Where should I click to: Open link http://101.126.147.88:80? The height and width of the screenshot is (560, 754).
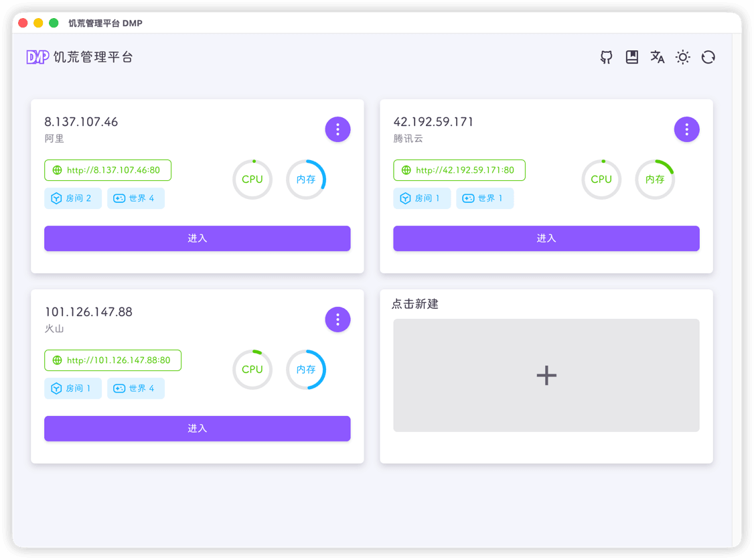(112, 360)
